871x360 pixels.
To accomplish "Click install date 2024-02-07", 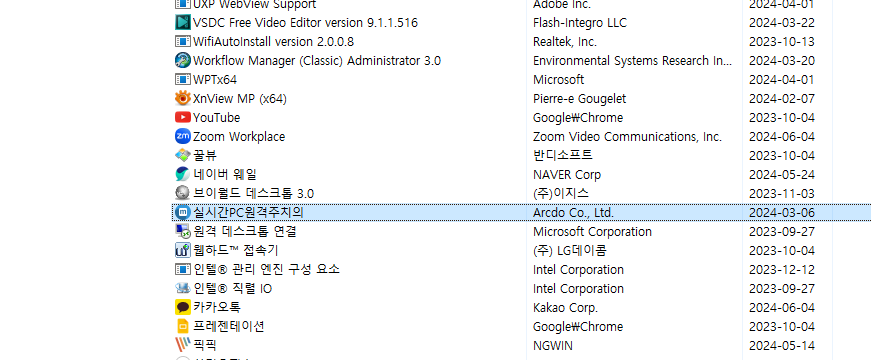I will (782, 99).
